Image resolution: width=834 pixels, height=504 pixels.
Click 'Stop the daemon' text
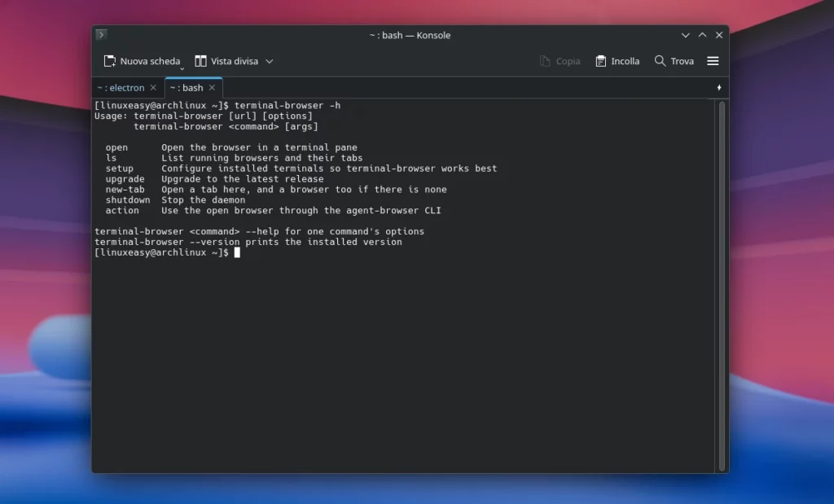tap(203, 200)
